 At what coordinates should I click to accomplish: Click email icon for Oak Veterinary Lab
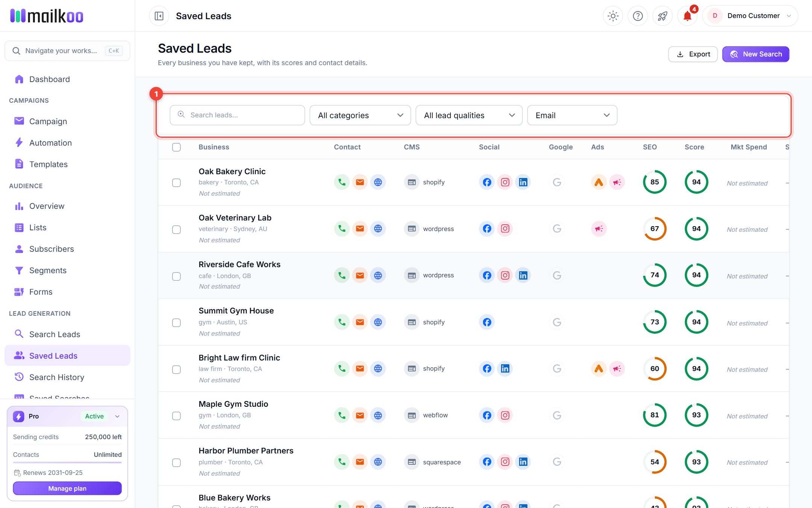(x=360, y=229)
